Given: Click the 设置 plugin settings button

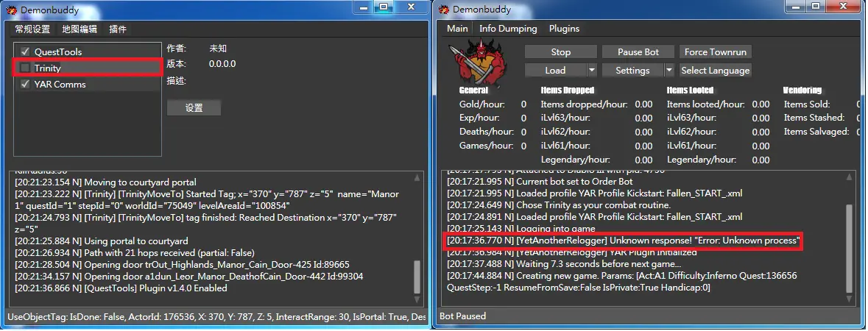Looking at the screenshot, I should (194, 108).
